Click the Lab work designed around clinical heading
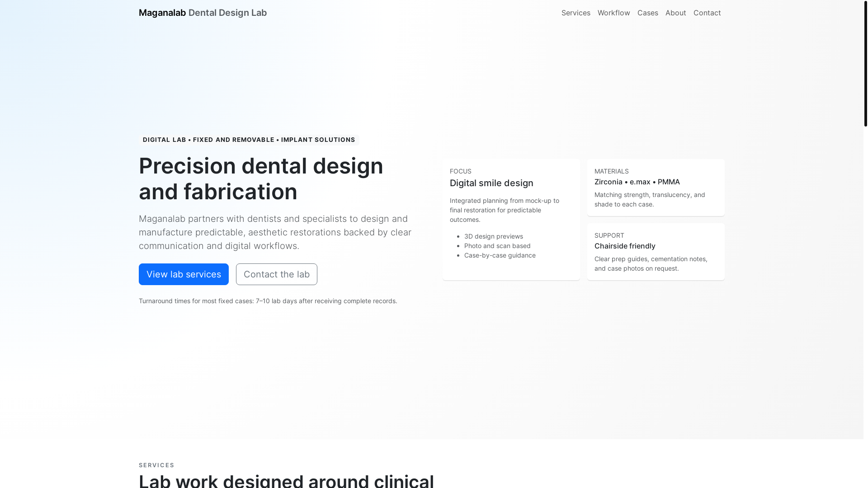The width and height of the screenshot is (868, 488). tap(286, 480)
